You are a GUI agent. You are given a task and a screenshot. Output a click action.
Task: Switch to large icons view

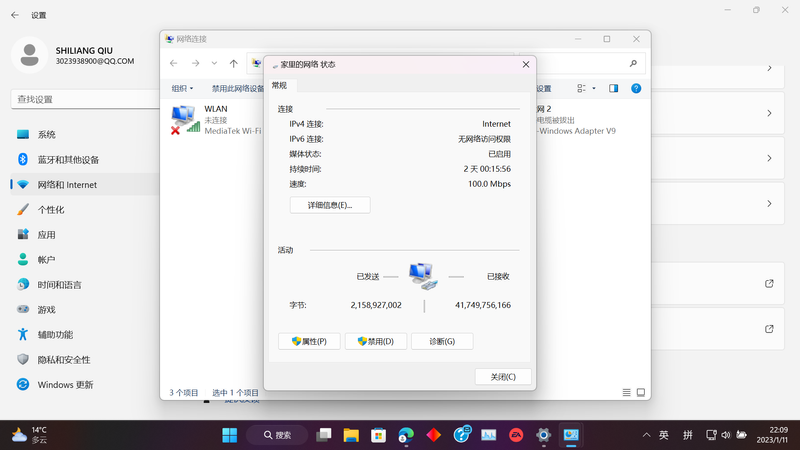641,393
